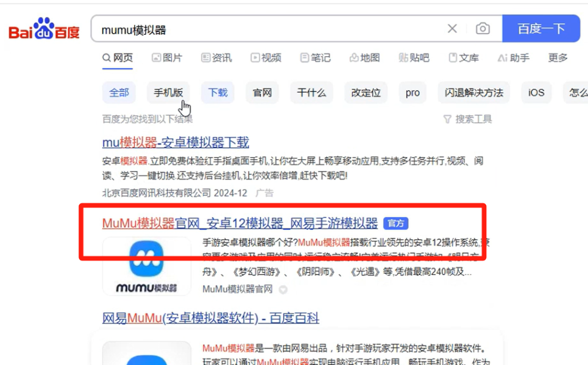This screenshot has height=365, width=588.
Task: Open 网易MuMu 百度百科 result link
Action: 211,318
